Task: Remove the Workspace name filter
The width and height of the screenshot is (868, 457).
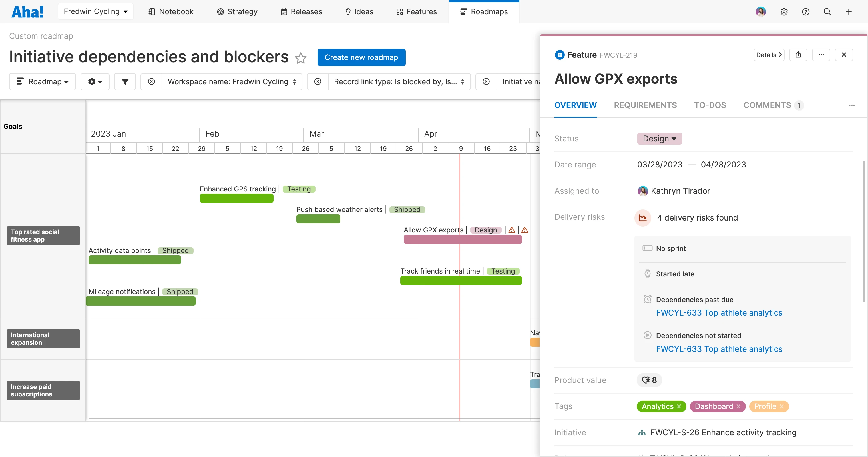Action: click(x=151, y=82)
